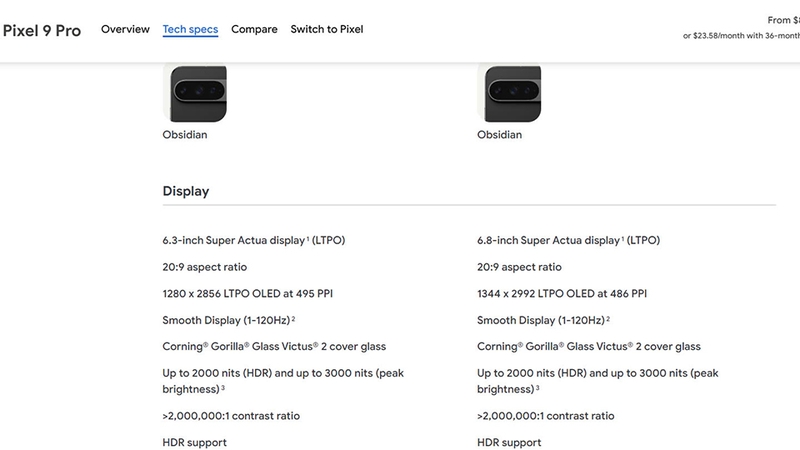The height and width of the screenshot is (450, 800).
Task: Open footnote 1 beside 6.8-inch Super Actua display
Action: (623, 238)
